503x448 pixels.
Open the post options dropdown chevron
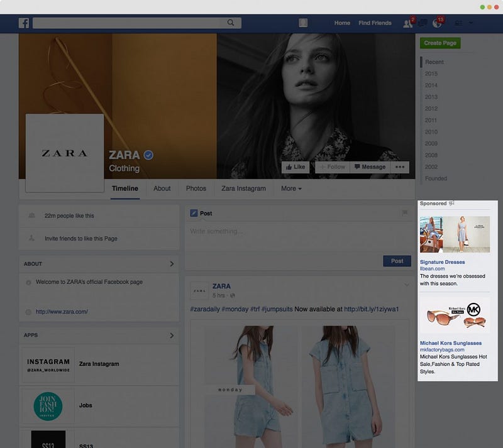tap(406, 285)
